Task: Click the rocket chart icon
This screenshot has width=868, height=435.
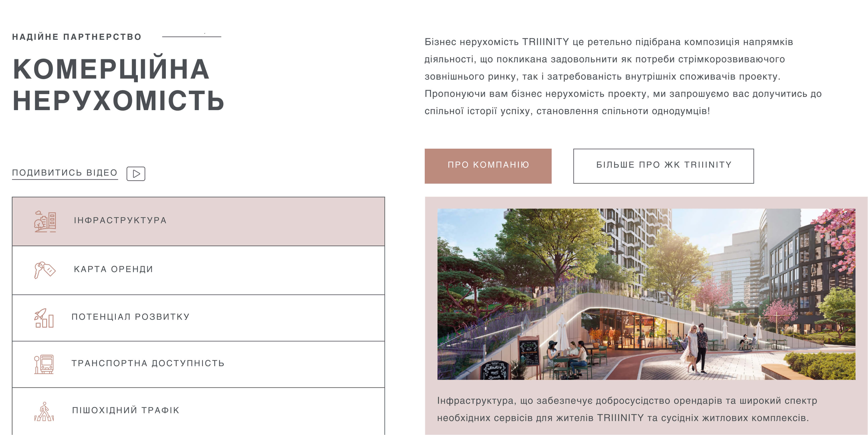Action: pyautogui.click(x=44, y=318)
